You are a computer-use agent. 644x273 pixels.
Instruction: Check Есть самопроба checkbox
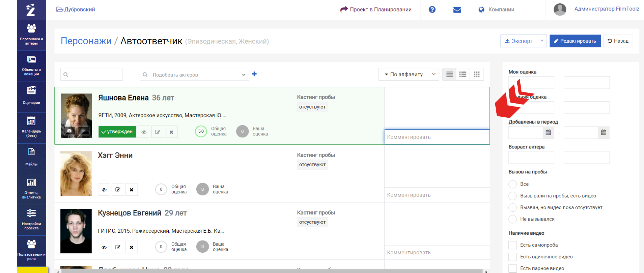(513, 245)
